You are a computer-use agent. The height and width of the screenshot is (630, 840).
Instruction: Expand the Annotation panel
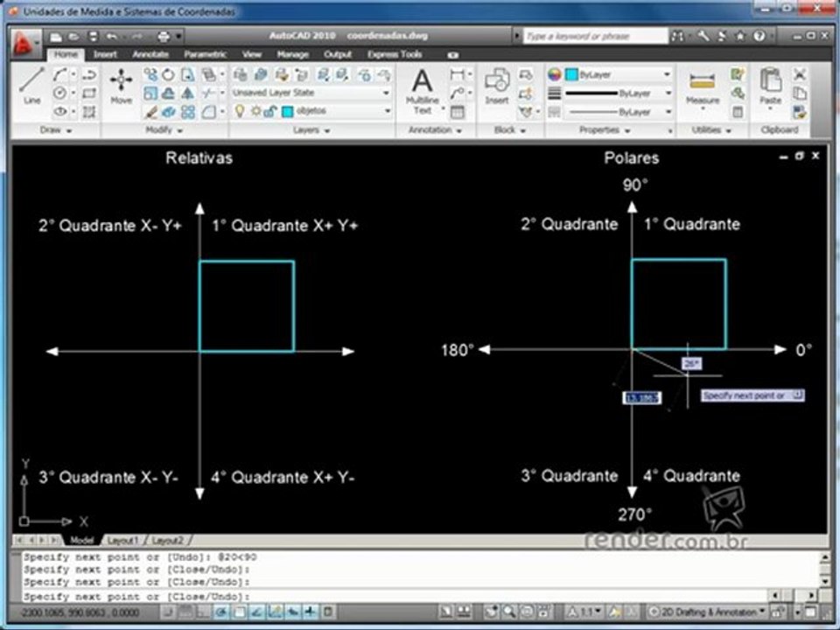coord(435,129)
